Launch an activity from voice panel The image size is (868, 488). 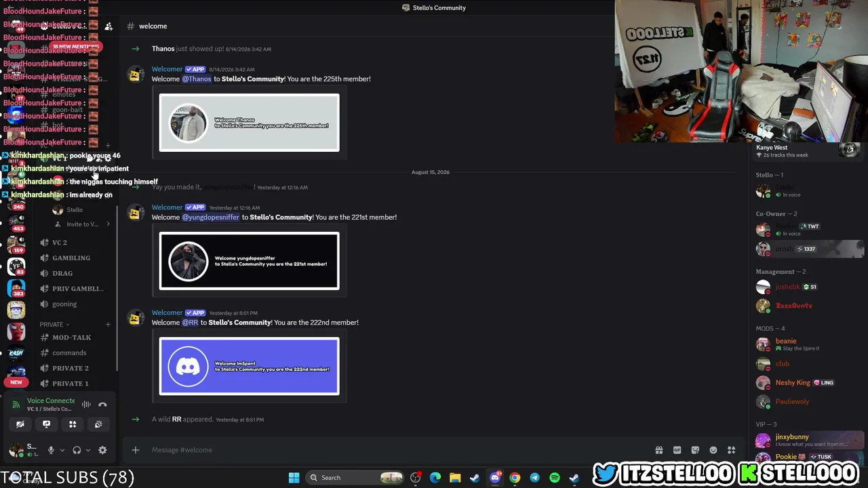(73, 424)
